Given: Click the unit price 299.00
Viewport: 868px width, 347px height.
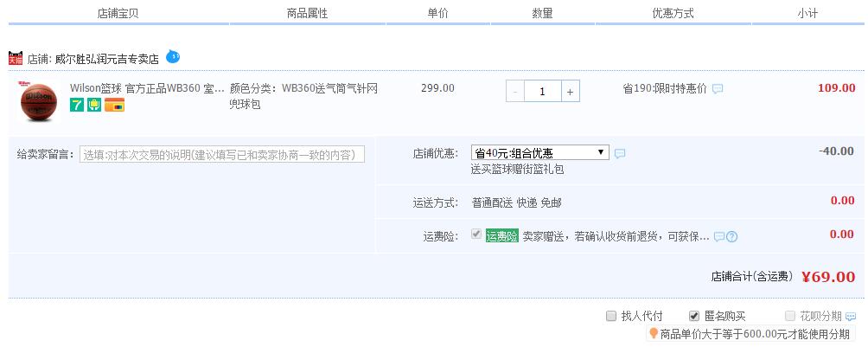Looking at the screenshot, I should 437,88.
